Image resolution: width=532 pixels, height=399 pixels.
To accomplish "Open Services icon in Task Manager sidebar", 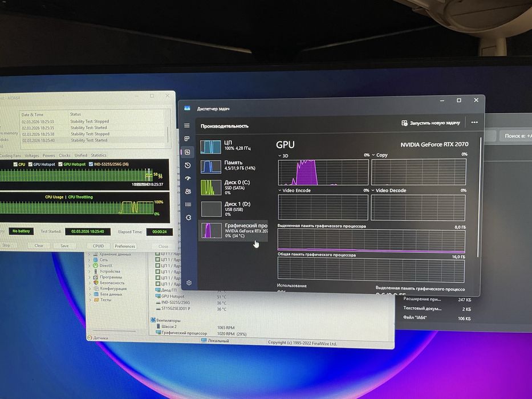I will 189,218.
